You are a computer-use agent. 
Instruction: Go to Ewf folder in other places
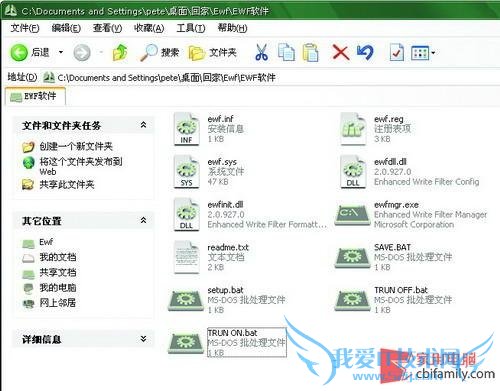[46, 242]
